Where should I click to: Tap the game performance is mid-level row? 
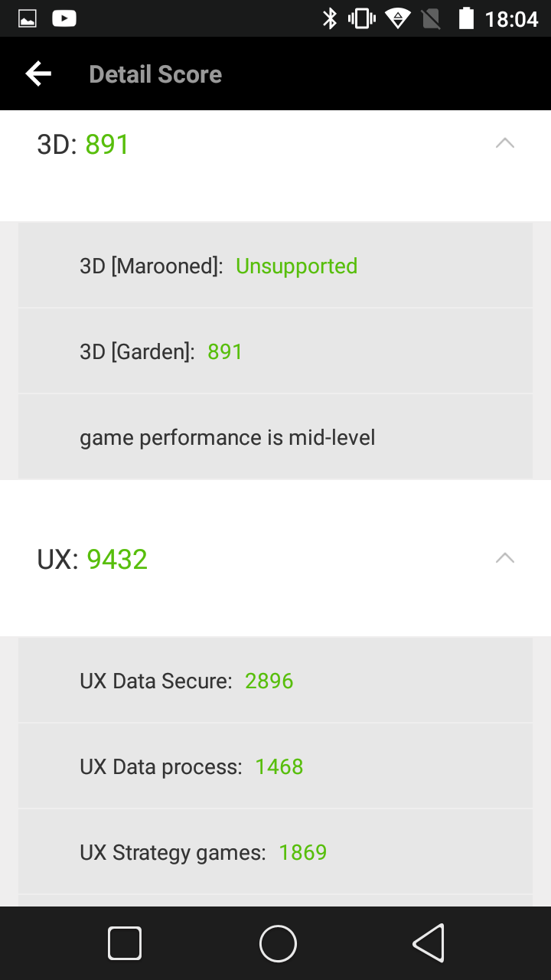click(x=275, y=437)
